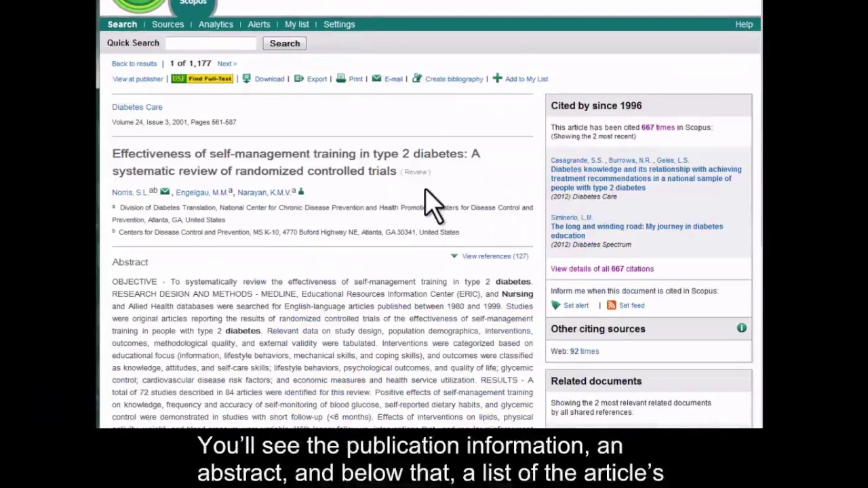Click citing author Burrows, N.R.

coord(629,161)
